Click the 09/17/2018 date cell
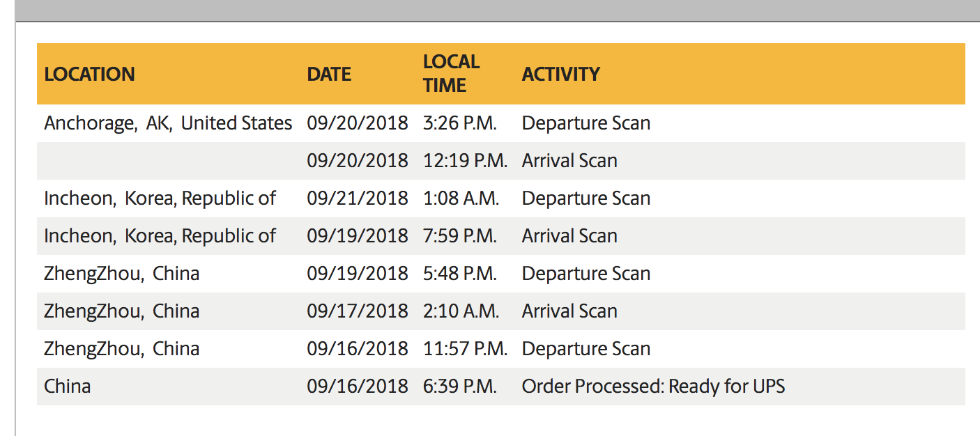 click(x=357, y=311)
